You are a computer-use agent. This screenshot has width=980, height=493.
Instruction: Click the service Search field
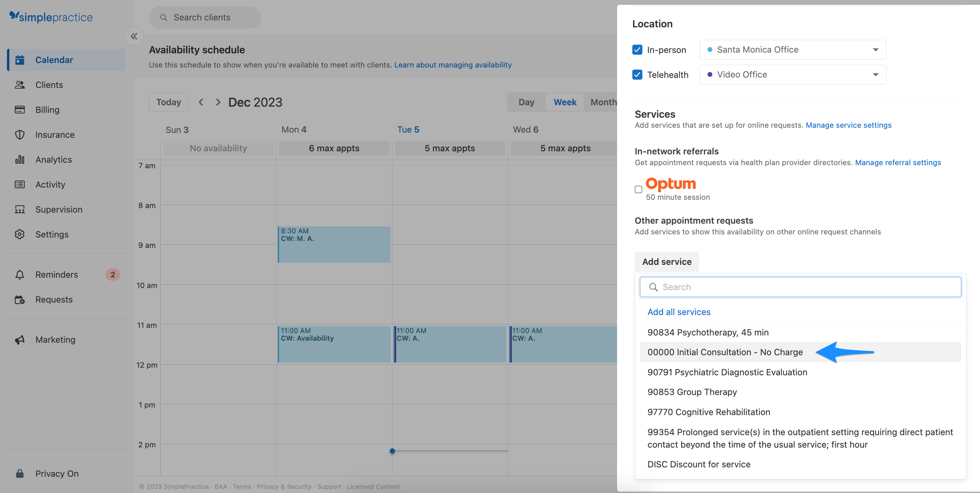800,287
